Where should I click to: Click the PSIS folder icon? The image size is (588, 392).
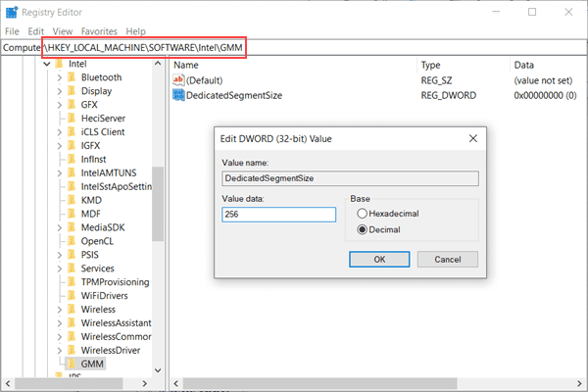click(72, 255)
